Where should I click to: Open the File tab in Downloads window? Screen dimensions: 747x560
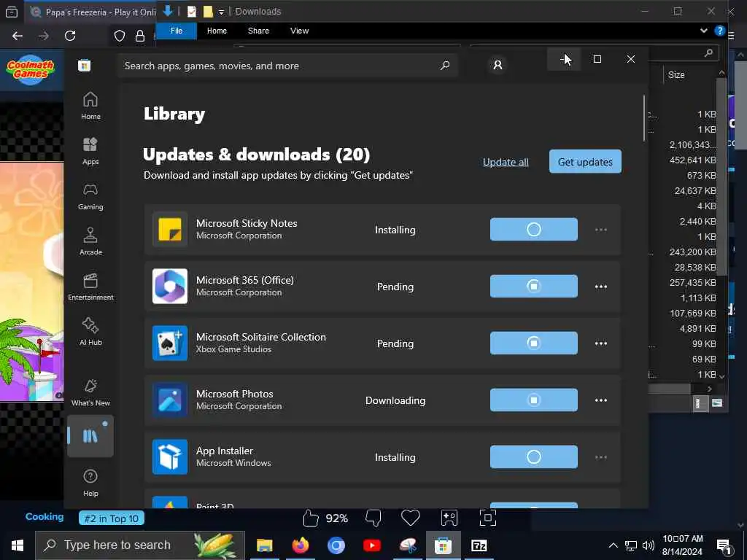(177, 31)
